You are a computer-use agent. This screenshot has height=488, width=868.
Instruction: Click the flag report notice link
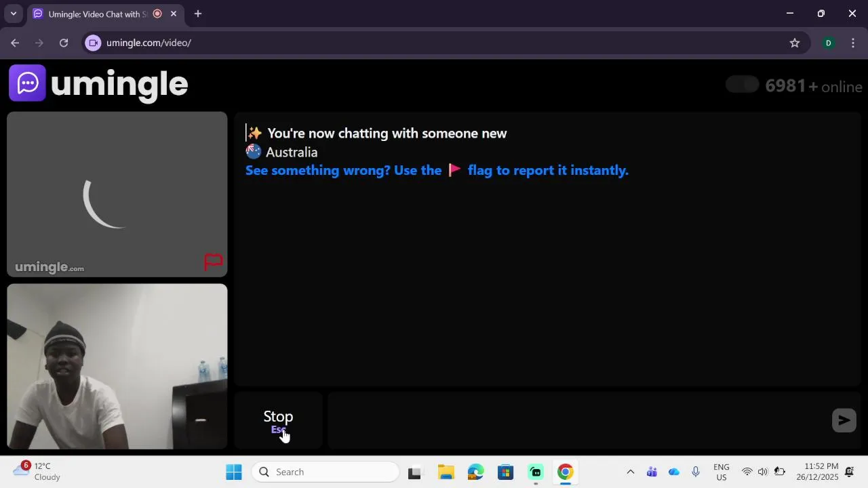437,170
